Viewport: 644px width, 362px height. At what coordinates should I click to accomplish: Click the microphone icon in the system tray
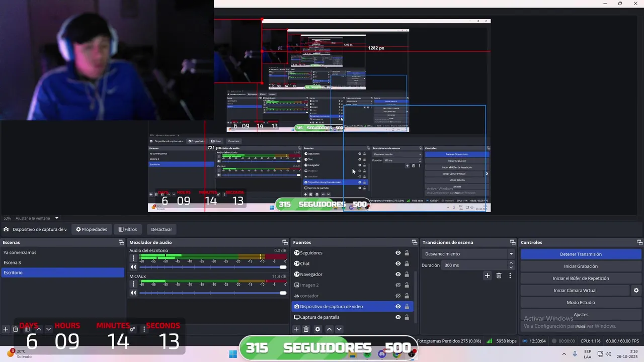click(575, 354)
